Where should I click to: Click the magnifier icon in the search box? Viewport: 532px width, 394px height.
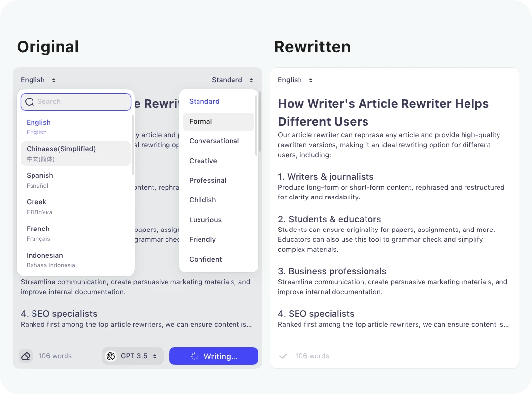[30, 101]
